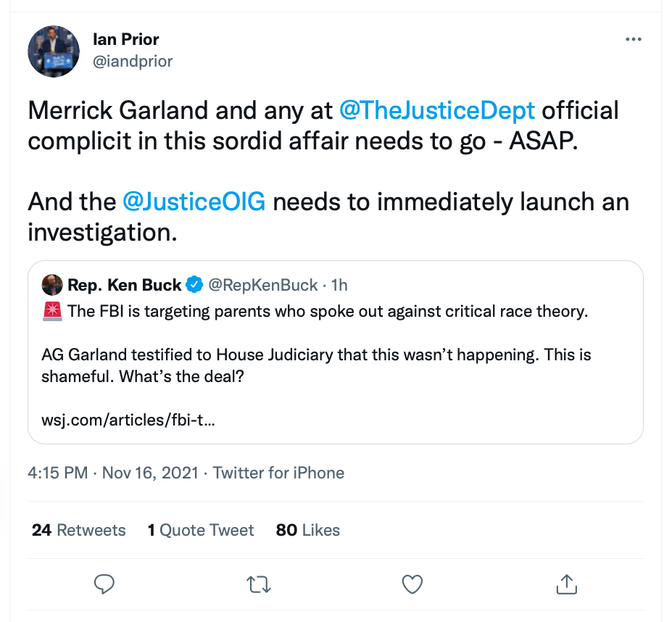Click the blue verified badge
This screenshot has height=622, width=672.
coord(194,285)
